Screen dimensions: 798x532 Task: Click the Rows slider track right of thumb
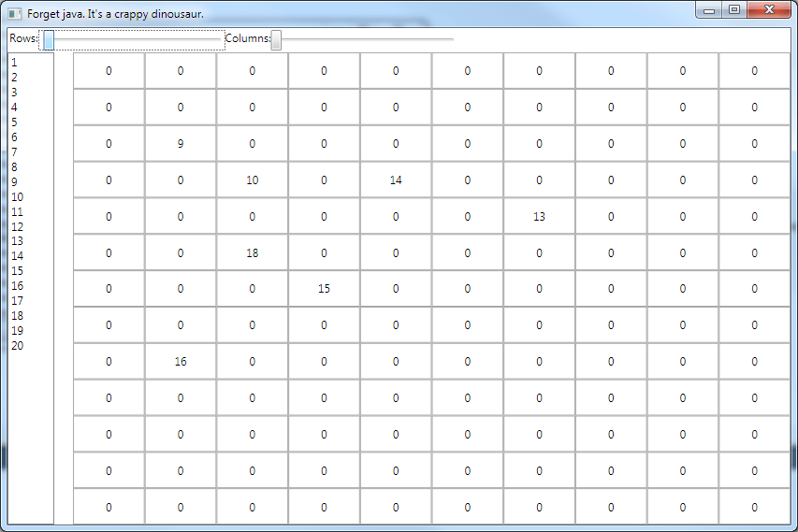pyautogui.click(x=138, y=39)
